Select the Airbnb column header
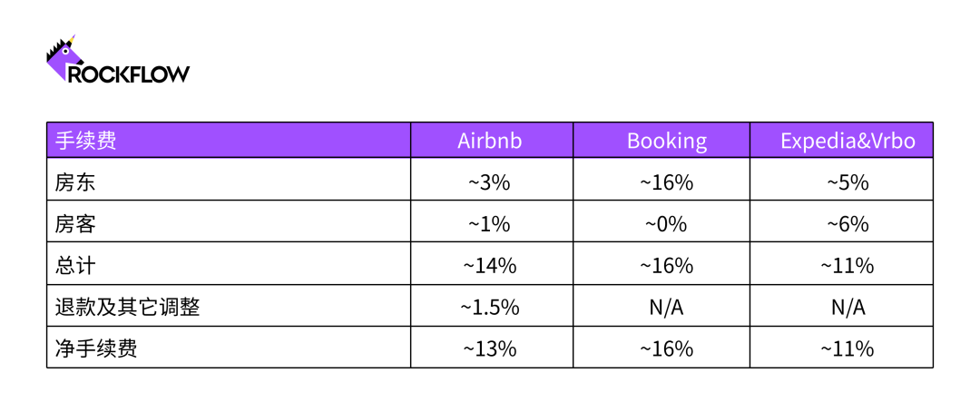Screen dimensions: 980x412 tap(490, 142)
